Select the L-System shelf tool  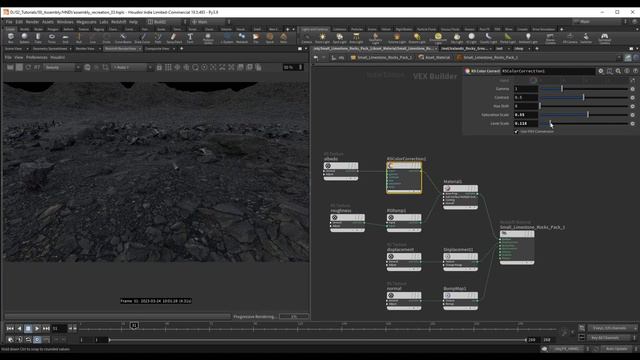[x=227, y=38]
